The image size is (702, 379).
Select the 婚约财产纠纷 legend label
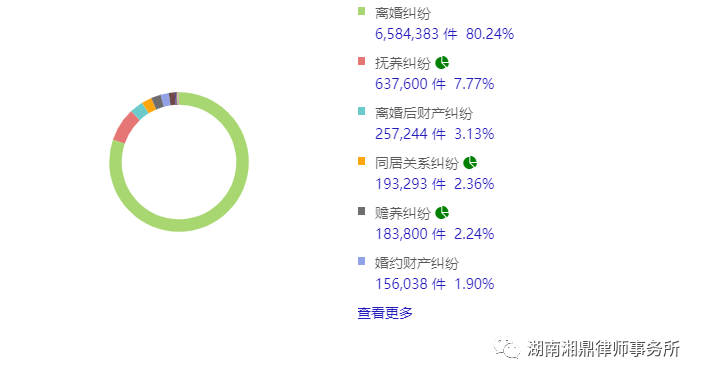pyautogui.click(x=416, y=263)
